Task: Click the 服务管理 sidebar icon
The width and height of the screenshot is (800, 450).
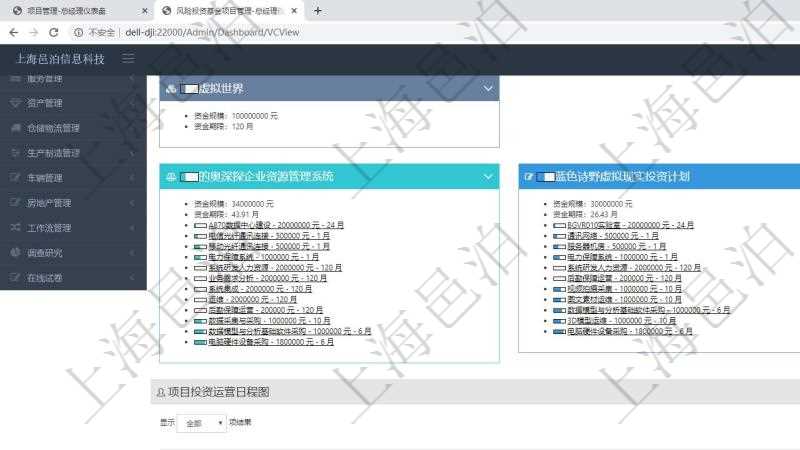Action: (15, 79)
